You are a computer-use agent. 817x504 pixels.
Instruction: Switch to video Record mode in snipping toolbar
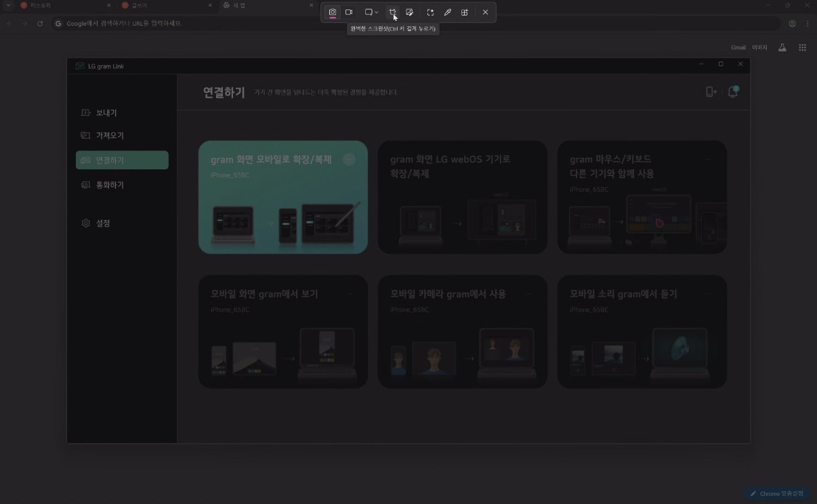tap(349, 12)
